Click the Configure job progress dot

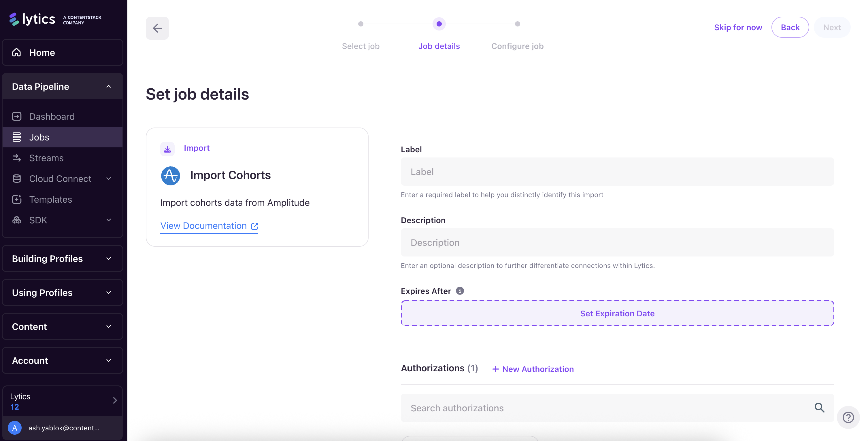pos(517,24)
